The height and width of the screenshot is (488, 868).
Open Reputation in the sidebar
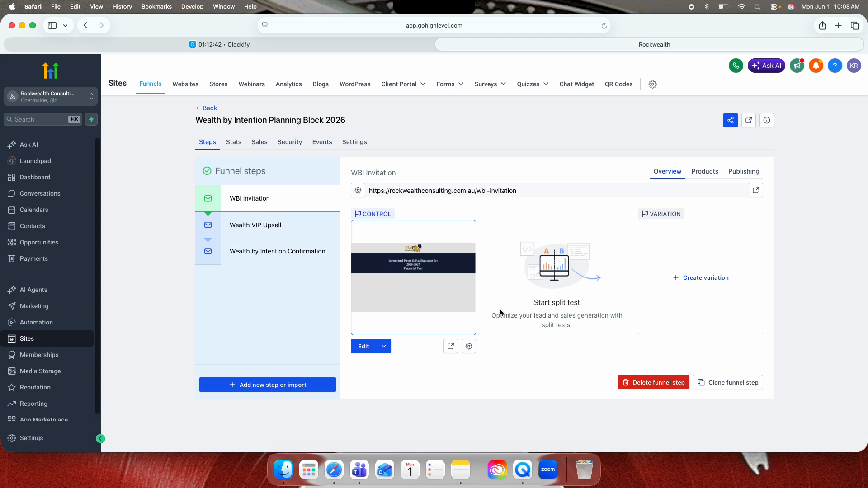coord(35,387)
